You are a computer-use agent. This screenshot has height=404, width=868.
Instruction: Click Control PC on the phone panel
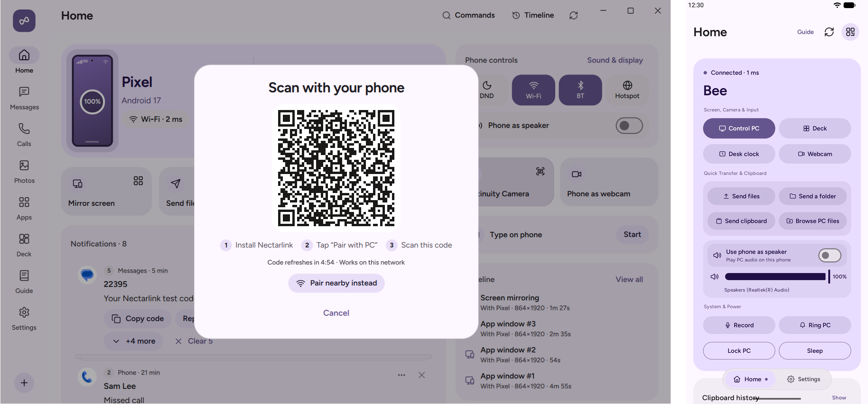pos(739,129)
